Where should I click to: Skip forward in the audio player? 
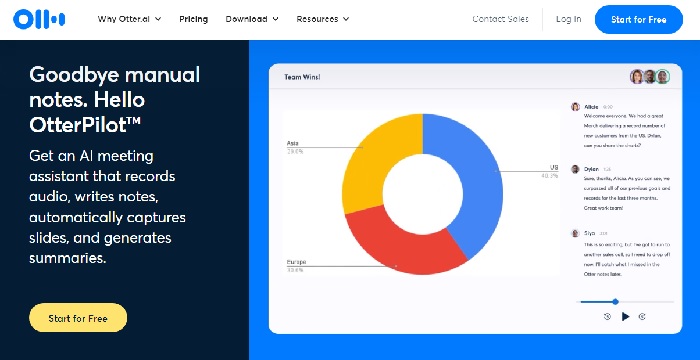click(642, 317)
